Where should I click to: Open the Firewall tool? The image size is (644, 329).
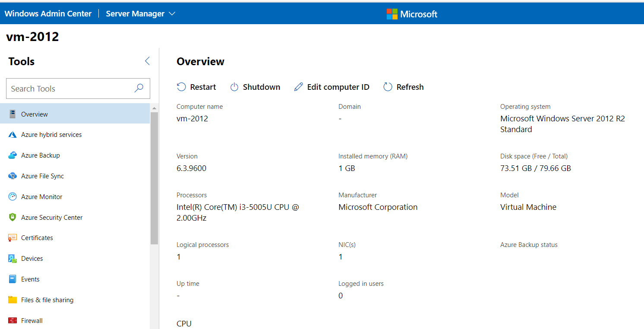pos(75,320)
